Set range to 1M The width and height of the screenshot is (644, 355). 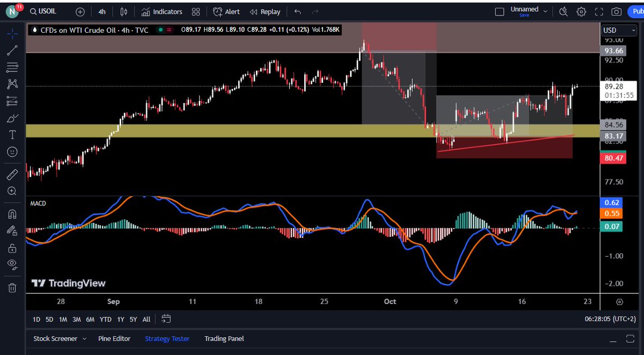click(63, 319)
